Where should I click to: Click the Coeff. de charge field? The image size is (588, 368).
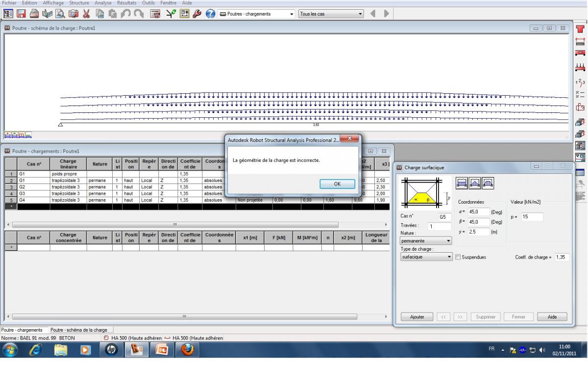562,257
